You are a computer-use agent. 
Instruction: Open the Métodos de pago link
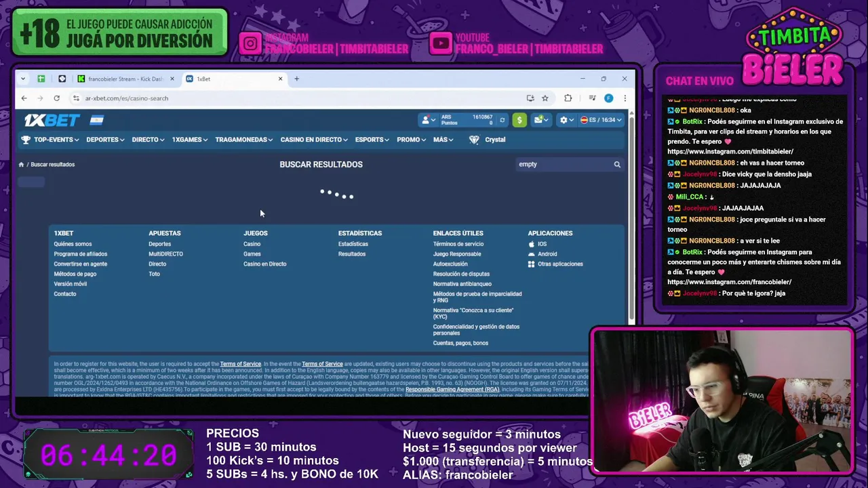click(x=75, y=274)
